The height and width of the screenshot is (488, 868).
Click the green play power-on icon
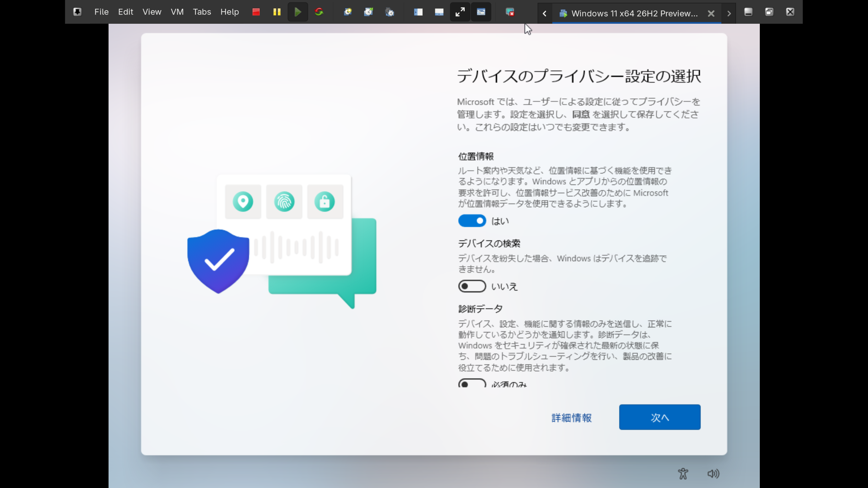coord(298,12)
